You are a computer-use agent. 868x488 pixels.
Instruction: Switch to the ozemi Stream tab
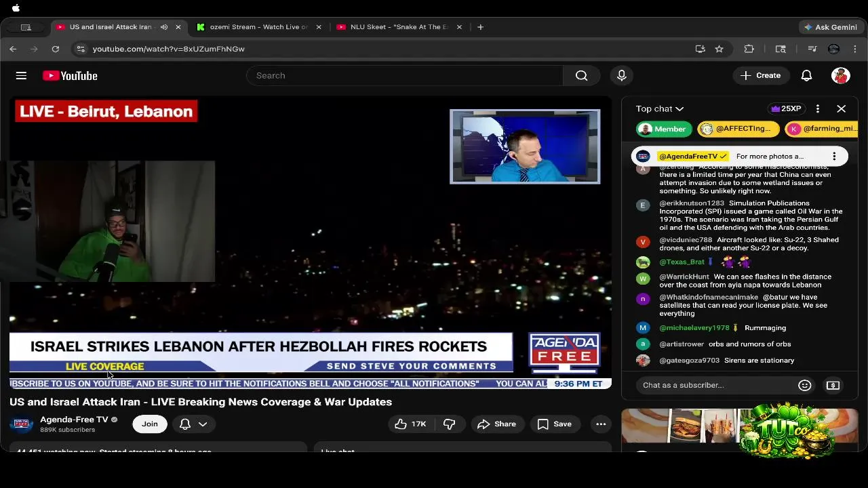point(258,27)
